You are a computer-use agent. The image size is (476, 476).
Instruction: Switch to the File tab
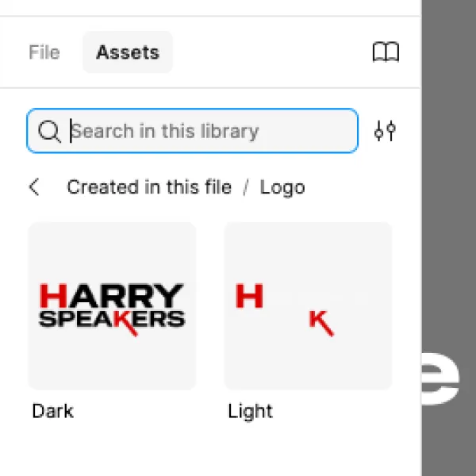pos(44,52)
